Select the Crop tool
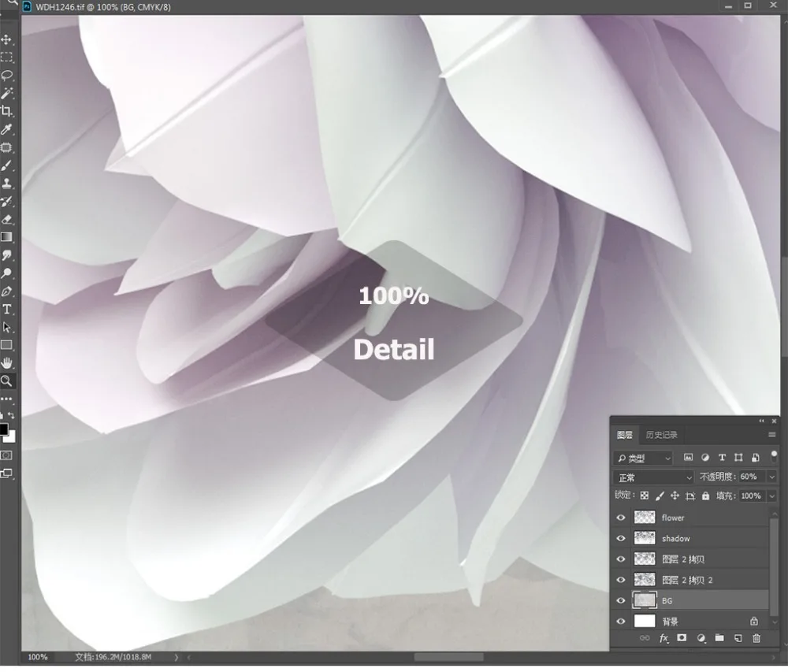This screenshot has height=672, width=788. pos(6,111)
